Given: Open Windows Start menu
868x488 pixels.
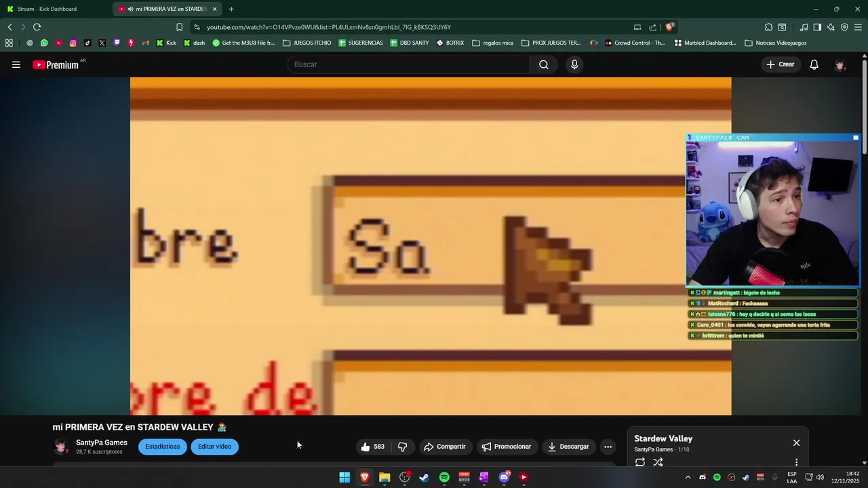Looking at the screenshot, I should pyautogui.click(x=344, y=477).
